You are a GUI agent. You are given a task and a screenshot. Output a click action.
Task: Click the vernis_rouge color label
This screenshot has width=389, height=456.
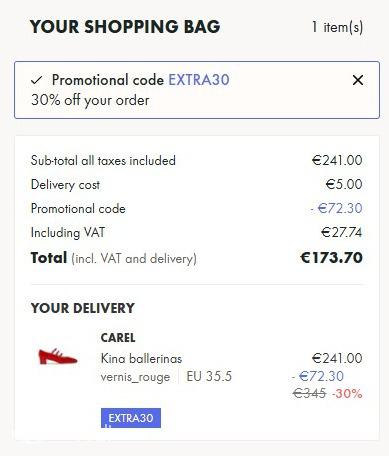point(135,377)
